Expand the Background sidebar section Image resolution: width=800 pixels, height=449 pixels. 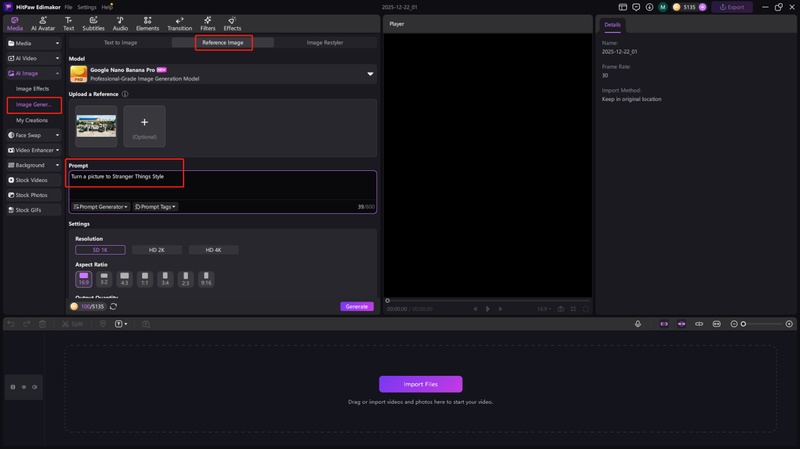(34, 165)
